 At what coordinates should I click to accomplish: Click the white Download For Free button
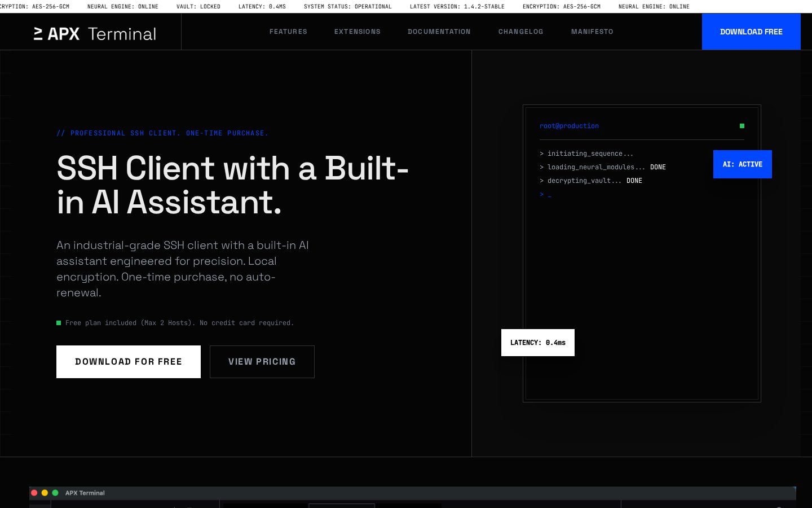(129, 362)
